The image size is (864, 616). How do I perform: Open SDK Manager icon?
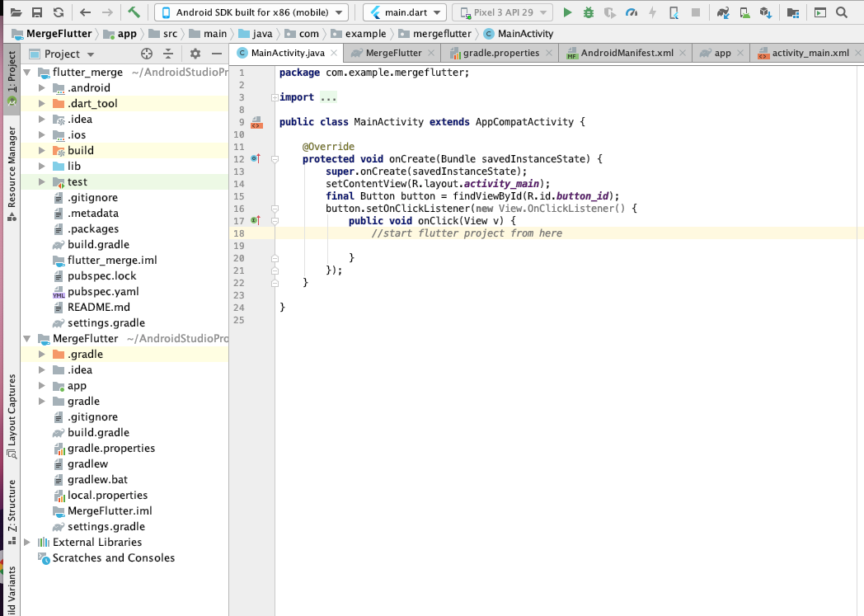click(x=766, y=12)
